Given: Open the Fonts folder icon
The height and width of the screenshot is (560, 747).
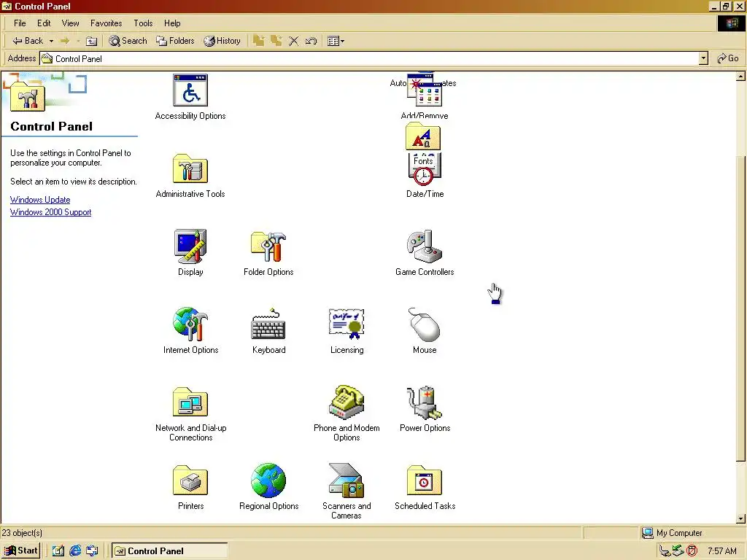Looking at the screenshot, I should (423, 136).
